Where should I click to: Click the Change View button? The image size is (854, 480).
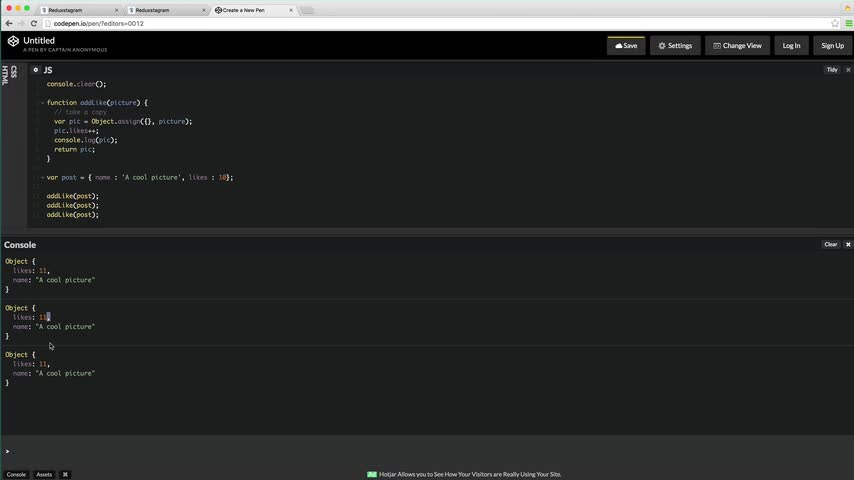[737, 46]
